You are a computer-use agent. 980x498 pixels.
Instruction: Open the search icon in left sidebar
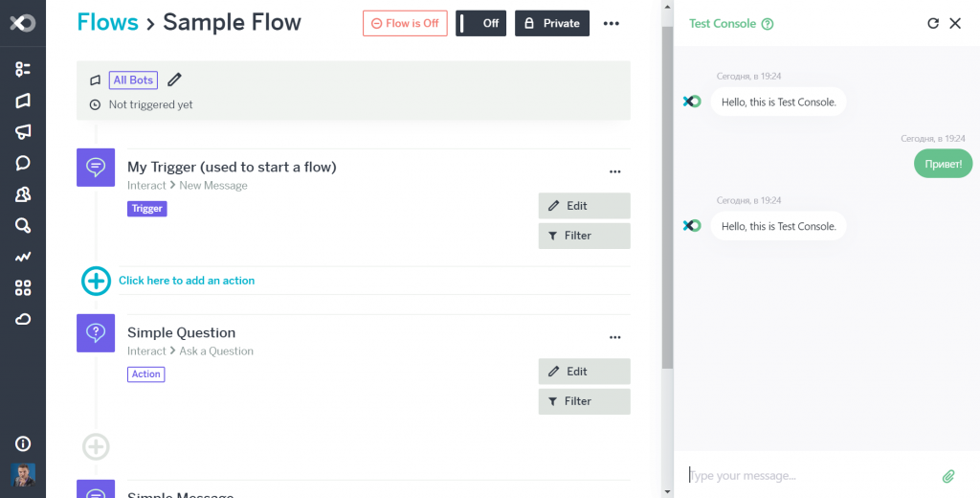point(23,226)
